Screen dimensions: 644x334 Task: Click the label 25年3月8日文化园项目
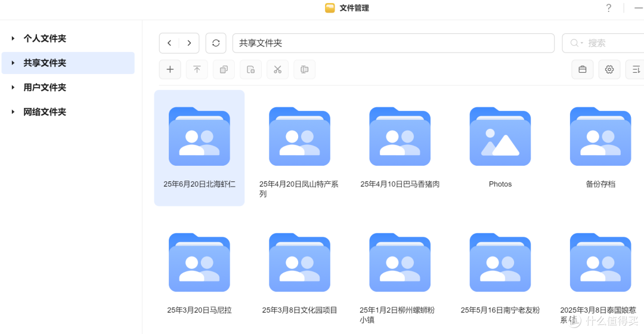[299, 310]
